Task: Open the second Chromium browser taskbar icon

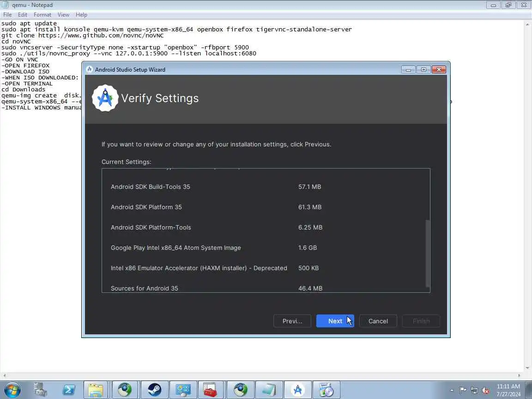Action: 240,390
